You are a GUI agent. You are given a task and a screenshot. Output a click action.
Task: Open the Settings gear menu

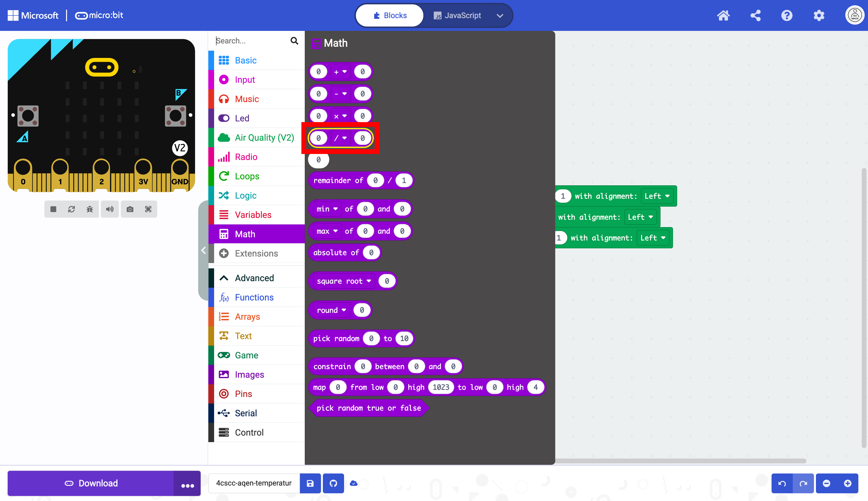point(819,15)
